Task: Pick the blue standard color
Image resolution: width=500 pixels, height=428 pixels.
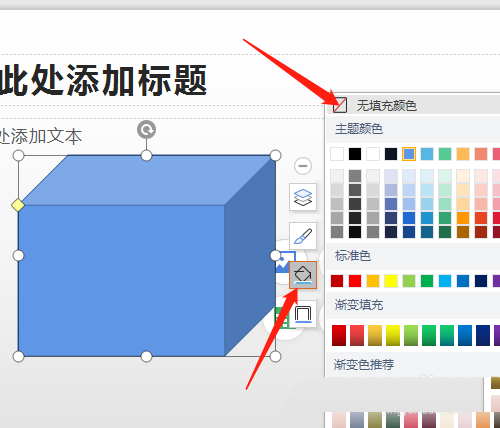Action: (463, 281)
